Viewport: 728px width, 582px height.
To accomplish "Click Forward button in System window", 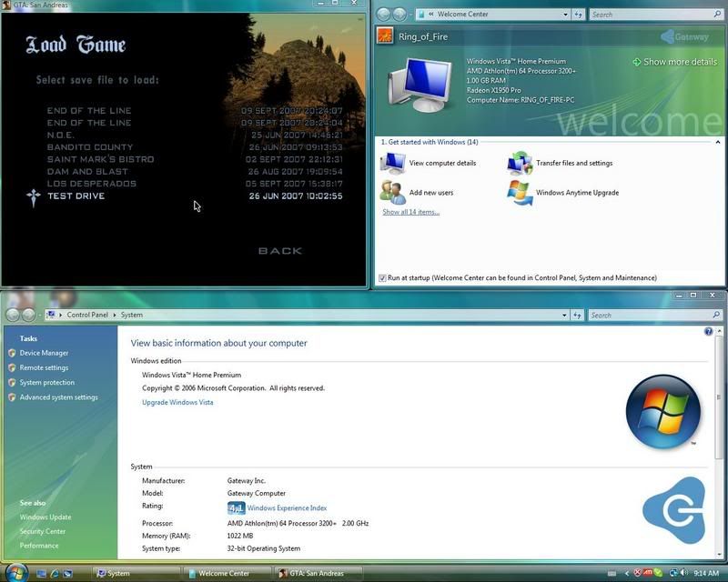I will [x=29, y=316].
